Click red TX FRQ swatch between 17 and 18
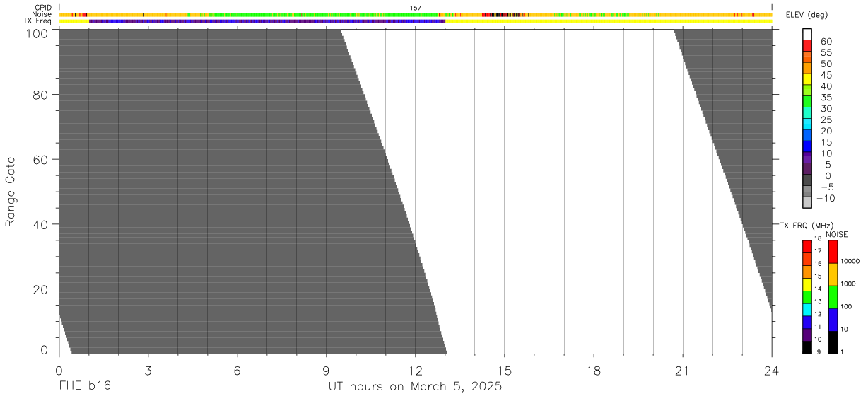Viewport: 868px width, 401px height. (x=807, y=246)
